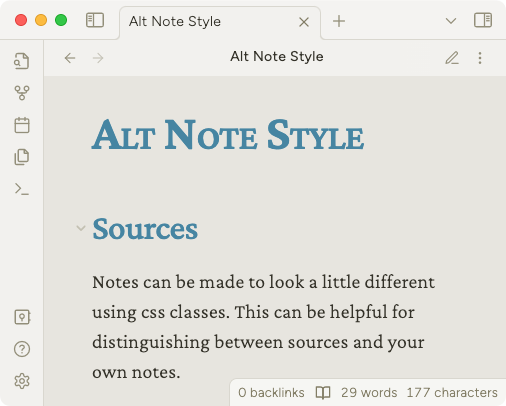Click the macOS yellow minimize button
This screenshot has width=506, height=406.
pos(41,20)
